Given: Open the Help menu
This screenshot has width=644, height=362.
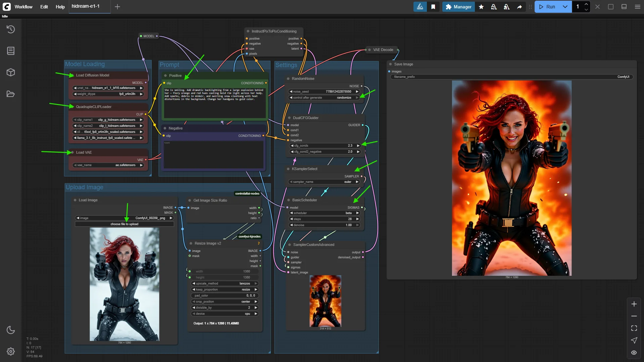Looking at the screenshot, I should [60, 7].
